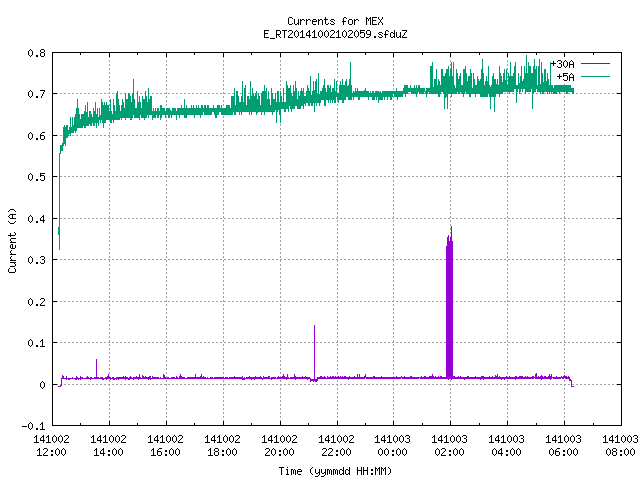Click the 141003 08:00 time tick label
This screenshot has width=640, height=480.
tap(620, 446)
